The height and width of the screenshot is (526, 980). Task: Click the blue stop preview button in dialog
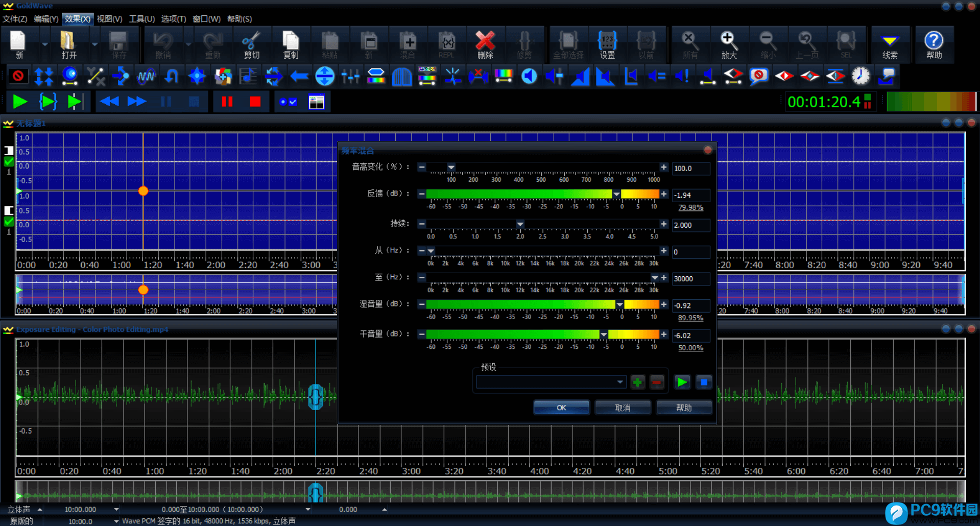704,382
